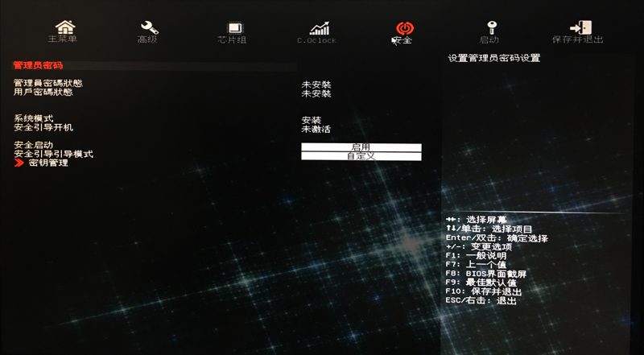Click the F7: 上一个值 help line
644x355 pixels.
pyautogui.click(x=476, y=265)
